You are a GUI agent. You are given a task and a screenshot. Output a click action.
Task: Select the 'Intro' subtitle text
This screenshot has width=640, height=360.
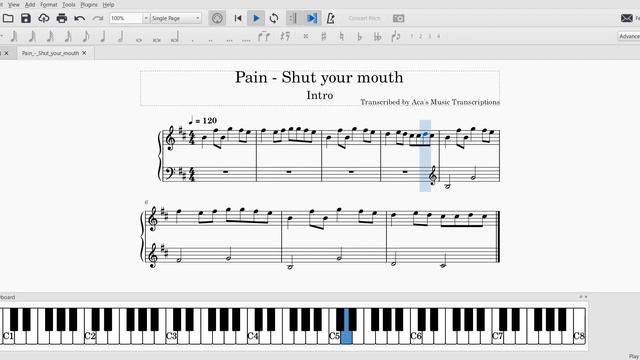[x=320, y=95]
